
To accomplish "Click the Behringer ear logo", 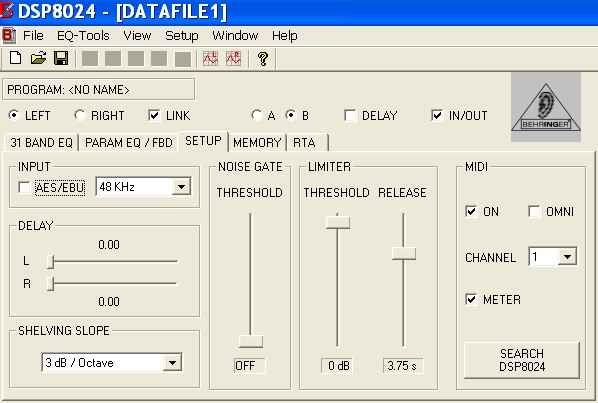I will (546, 107).
